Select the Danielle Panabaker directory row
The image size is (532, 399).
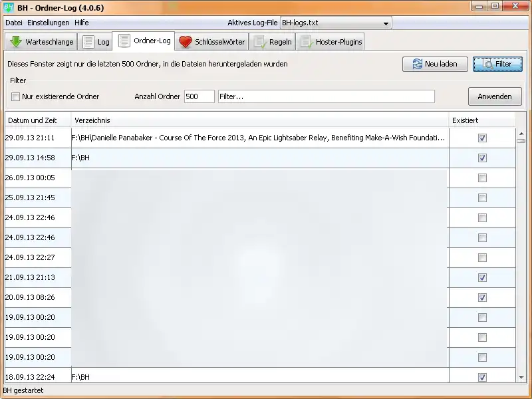260,138
